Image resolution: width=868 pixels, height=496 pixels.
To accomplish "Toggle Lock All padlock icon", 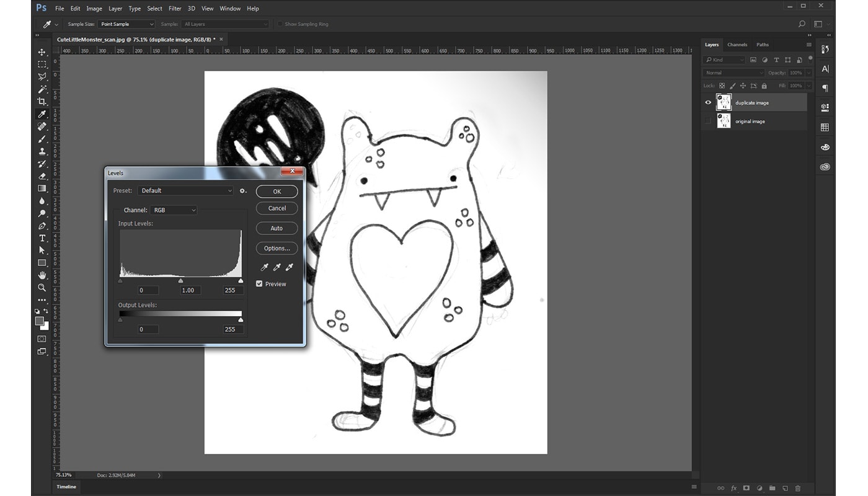I will 764,86.
